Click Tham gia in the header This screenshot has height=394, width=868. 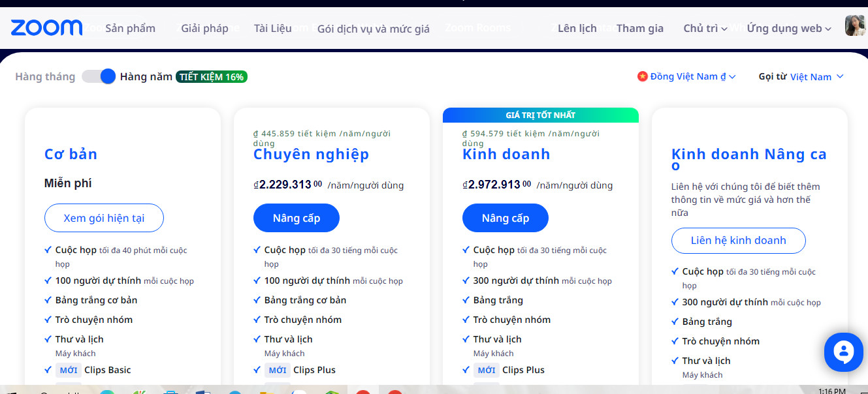(640, 28)
